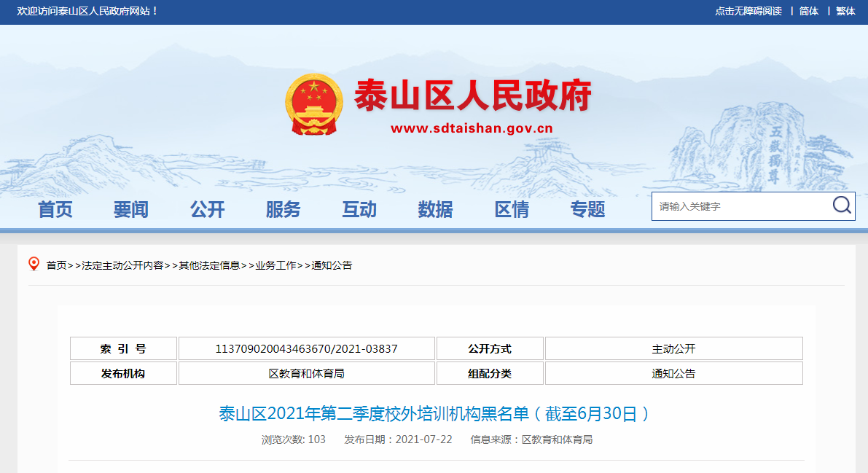
Task: Select the 服务 navigation item
Action: coord(284,210)
